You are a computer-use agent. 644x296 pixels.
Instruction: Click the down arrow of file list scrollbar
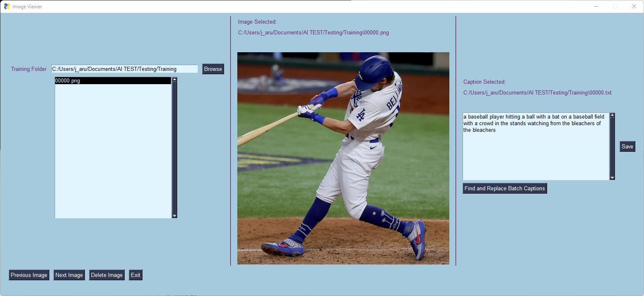(x=174, y=216)
